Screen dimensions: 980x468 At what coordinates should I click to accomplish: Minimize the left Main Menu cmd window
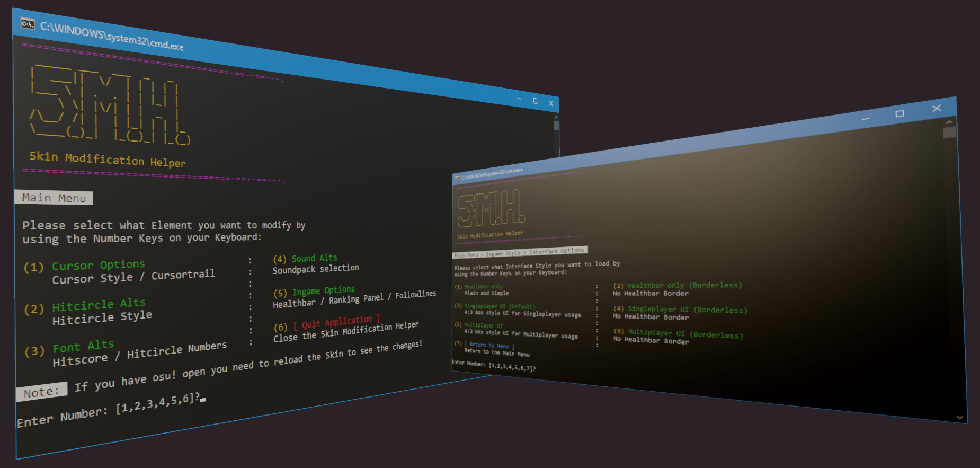click(519, 99)
